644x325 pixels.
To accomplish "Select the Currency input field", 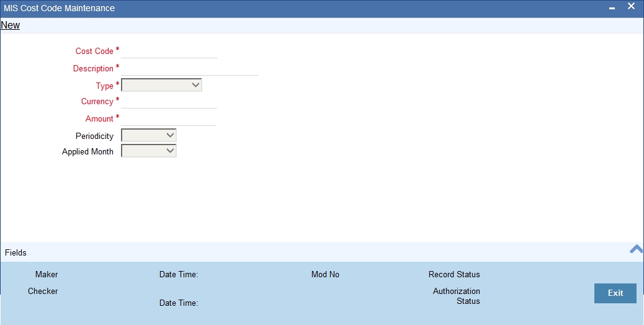I will tap(169, 101).
